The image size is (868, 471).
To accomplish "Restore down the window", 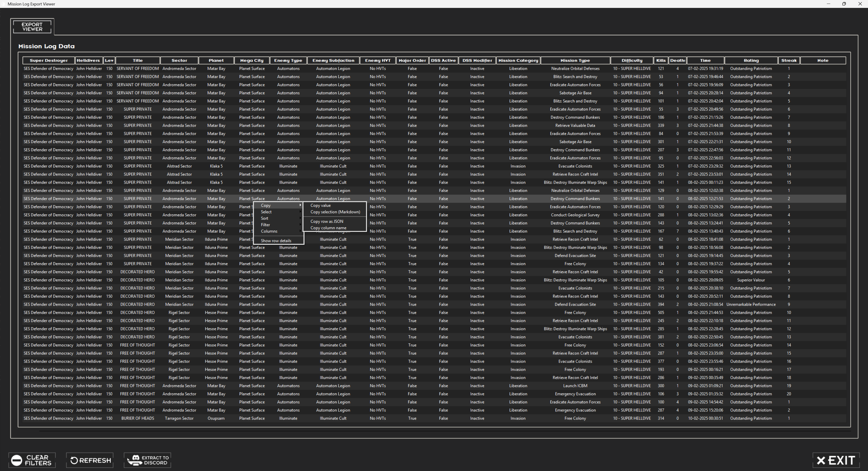I will pyautogui.click(x=844, y=4).
